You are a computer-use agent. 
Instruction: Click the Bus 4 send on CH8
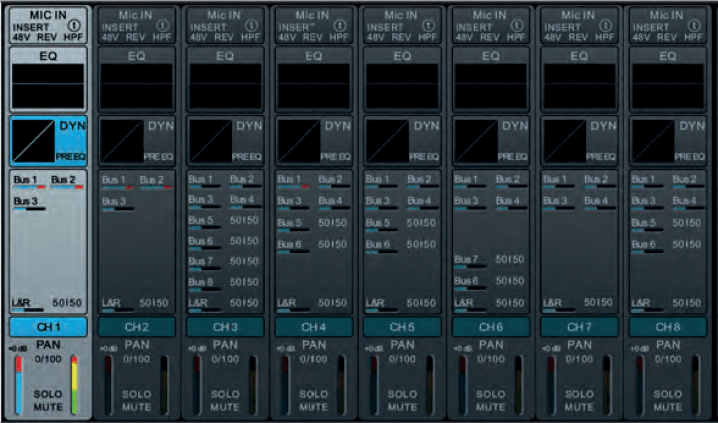pyautogui.click(x=687, y=203)
